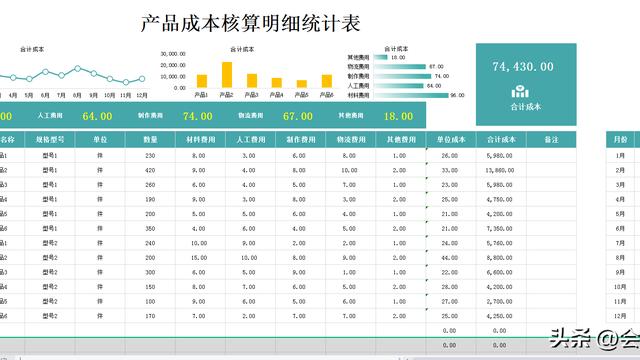Click the 制作费用 horizontal bar showing 74.00
The image size is (640, 360).
402,76
